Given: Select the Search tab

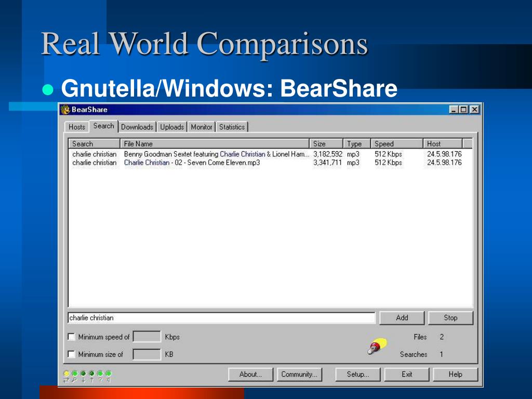Looking at the screenshot, I should click(x=104, y=126).
